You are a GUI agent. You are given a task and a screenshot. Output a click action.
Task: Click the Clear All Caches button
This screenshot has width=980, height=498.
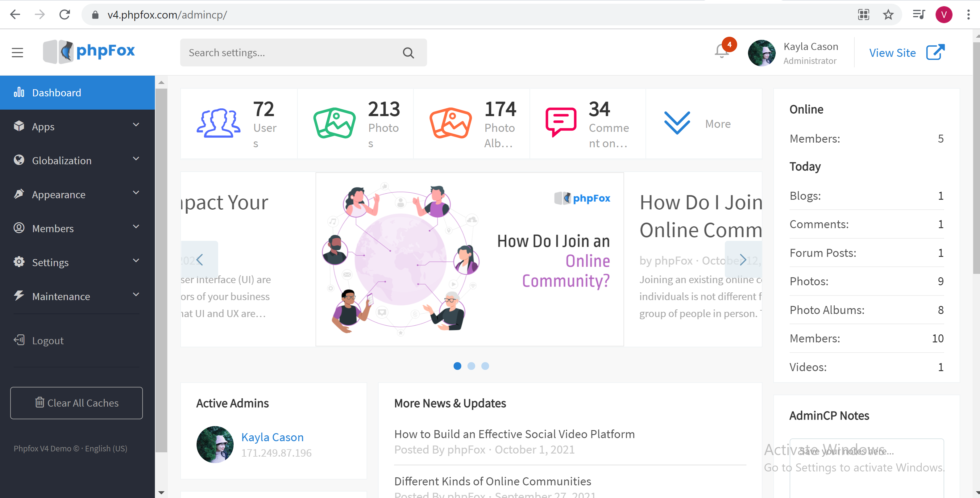tap(77, 403)
